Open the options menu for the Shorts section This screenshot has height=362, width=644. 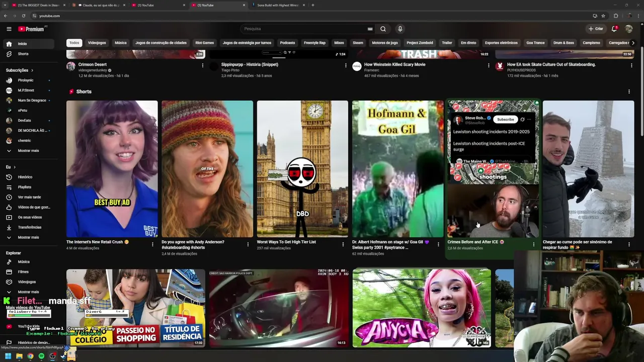629,92
